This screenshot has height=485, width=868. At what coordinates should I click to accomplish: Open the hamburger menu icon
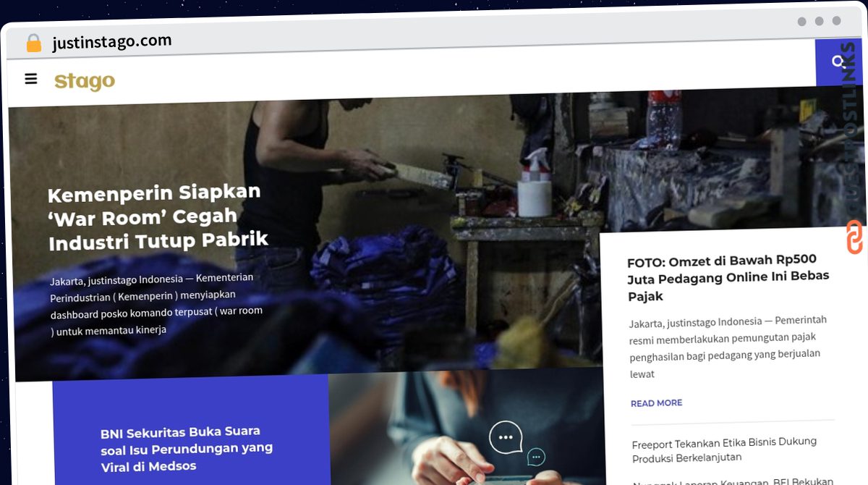pos(31,79)
